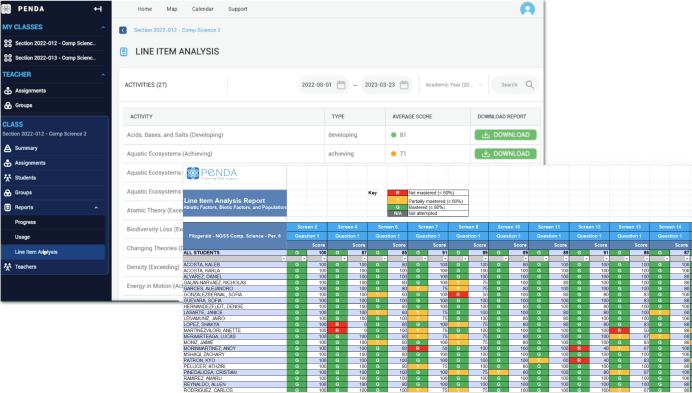Select the Density (Exceeding) activity row

(153, 267)
